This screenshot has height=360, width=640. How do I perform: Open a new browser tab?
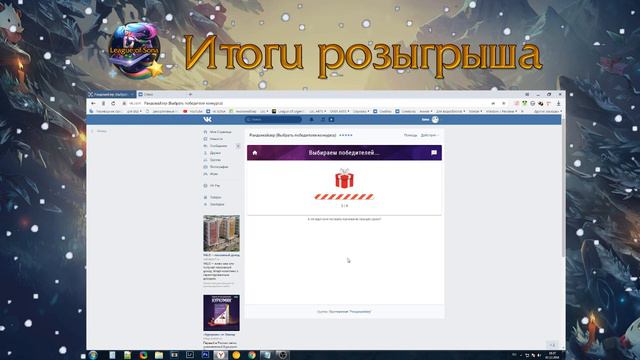(190, 94)
